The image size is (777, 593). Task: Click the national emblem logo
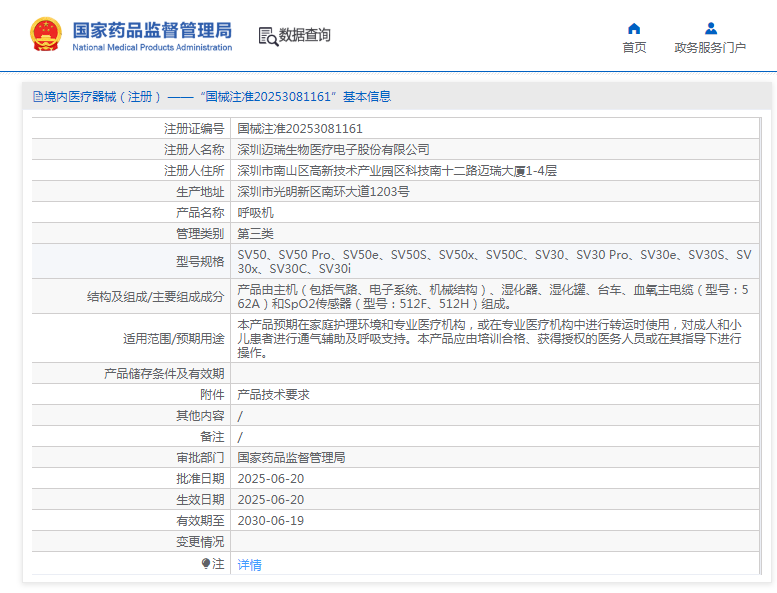tap(45, 34)
